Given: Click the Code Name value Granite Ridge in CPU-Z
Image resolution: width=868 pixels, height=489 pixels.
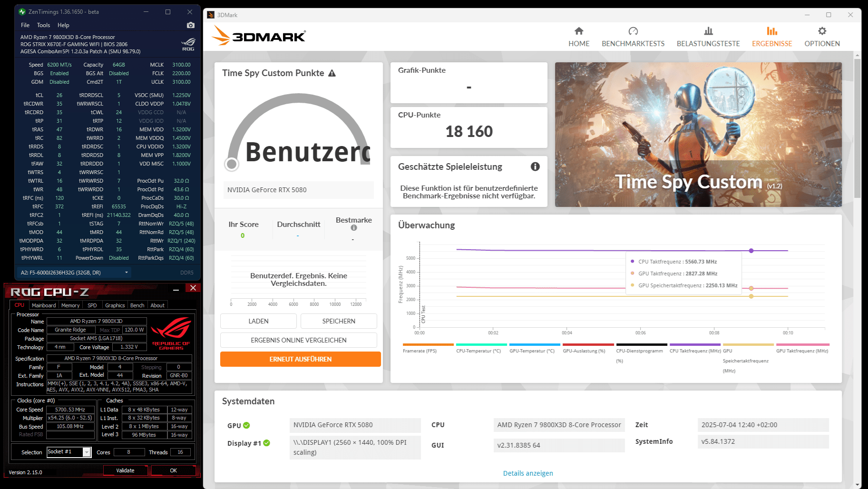Looking at the screenshot, I should coord(70,330).
